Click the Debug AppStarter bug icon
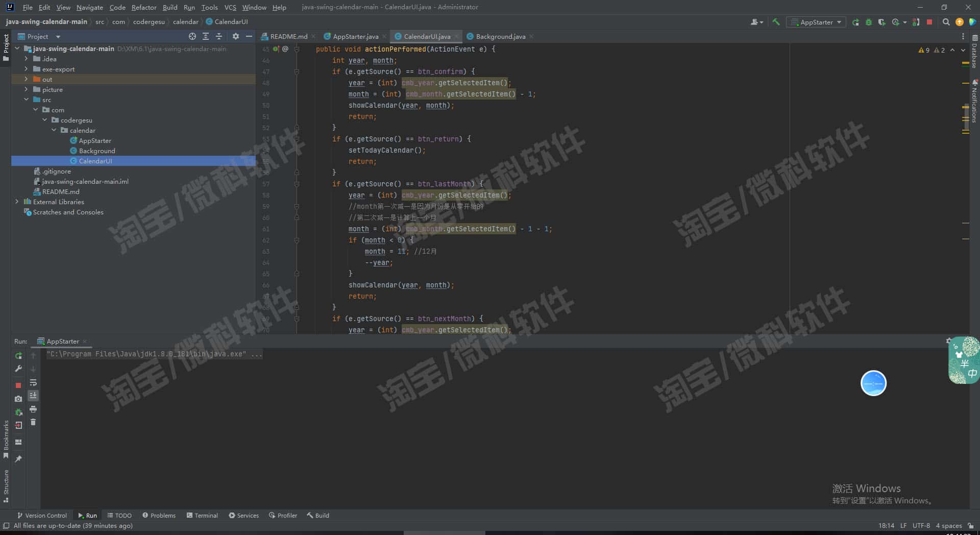 tap(869, 22)
